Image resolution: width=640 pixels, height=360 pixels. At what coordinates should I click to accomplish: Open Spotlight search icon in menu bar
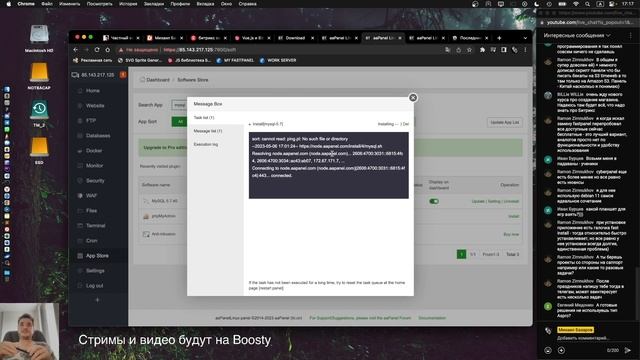click(587, 4)
